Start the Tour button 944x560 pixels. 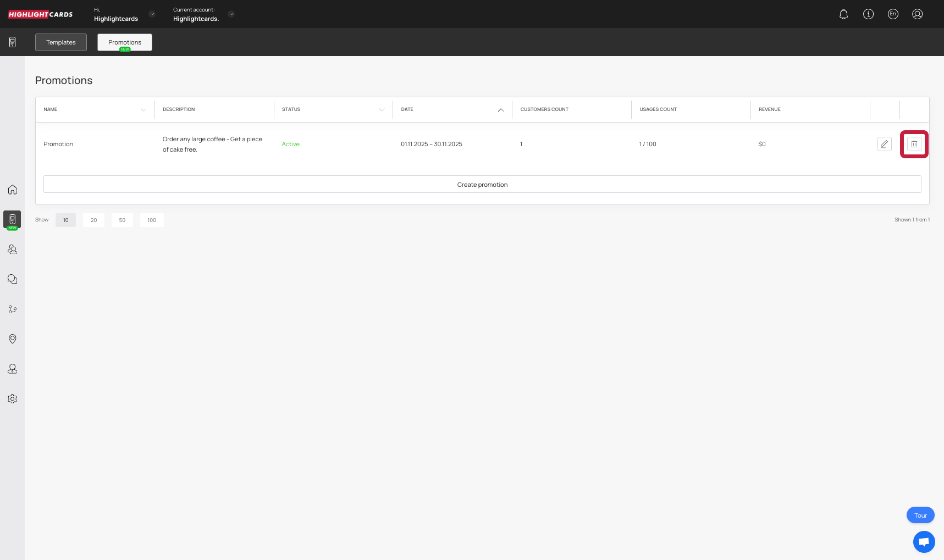point(920,515)
